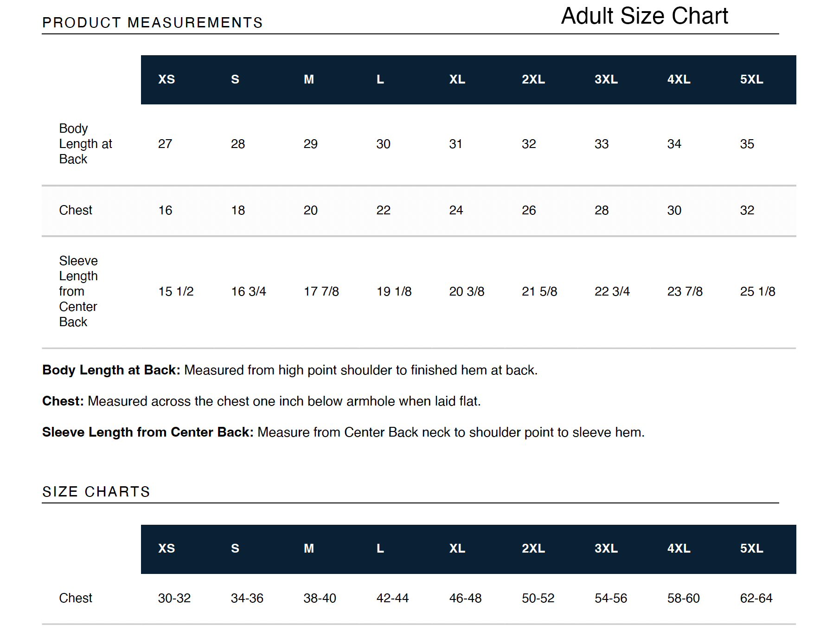
Task: Click the "Adult Size Chart" title
Action: [644, 16]
